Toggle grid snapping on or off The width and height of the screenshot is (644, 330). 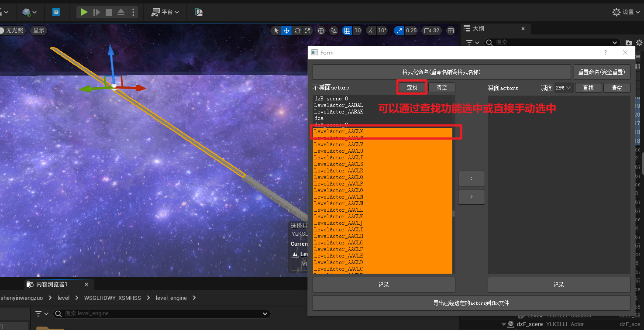pyautogui.click(x=348, y=31)
